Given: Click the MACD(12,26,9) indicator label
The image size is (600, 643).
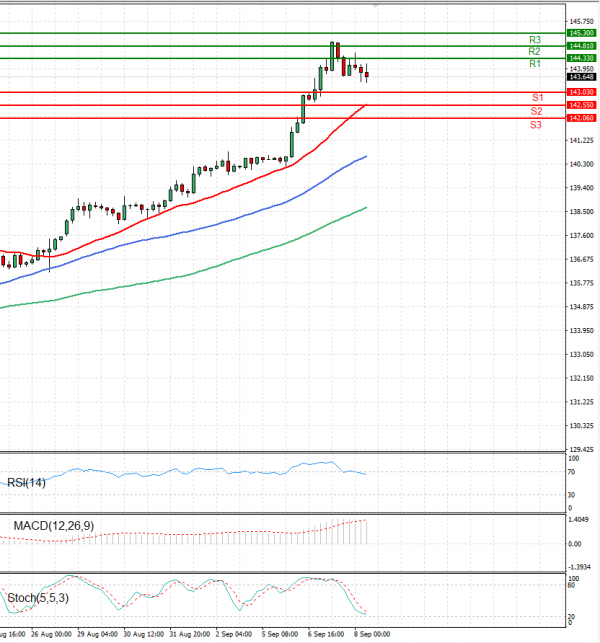Looking at the screenshot, I should point(54,526).
